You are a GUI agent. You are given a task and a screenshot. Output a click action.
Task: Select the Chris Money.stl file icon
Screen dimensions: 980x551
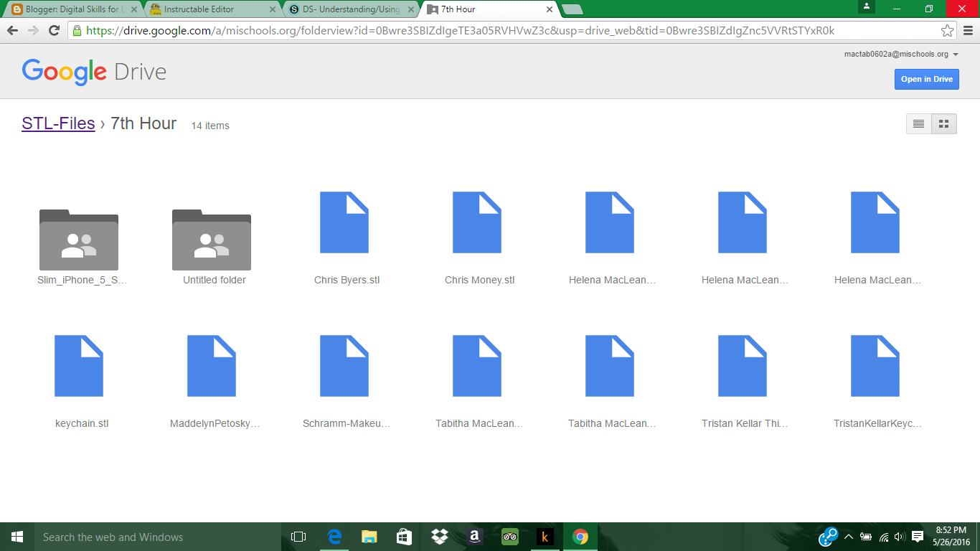477,222
